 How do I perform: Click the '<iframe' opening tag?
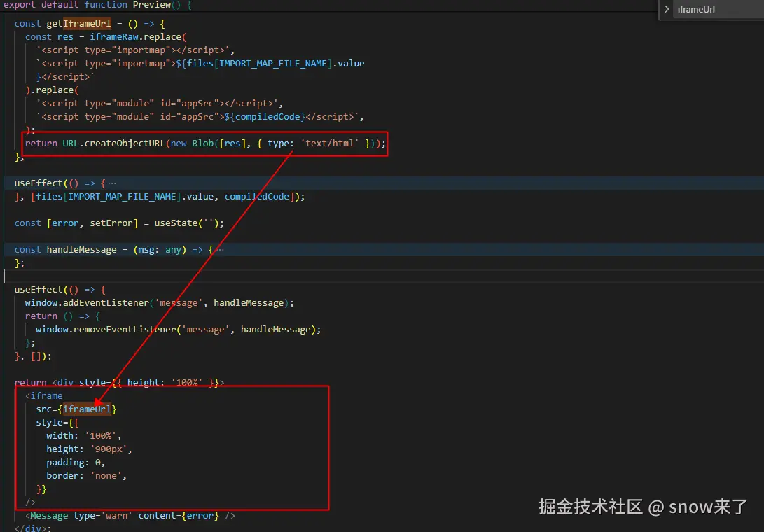click(44, 396)
